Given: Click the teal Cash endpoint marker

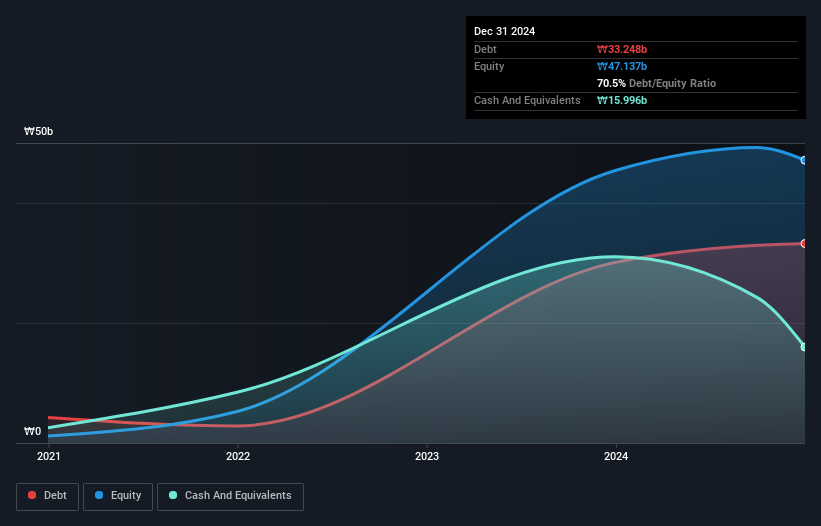Looking at the screenshot, I should coord(804,347).
